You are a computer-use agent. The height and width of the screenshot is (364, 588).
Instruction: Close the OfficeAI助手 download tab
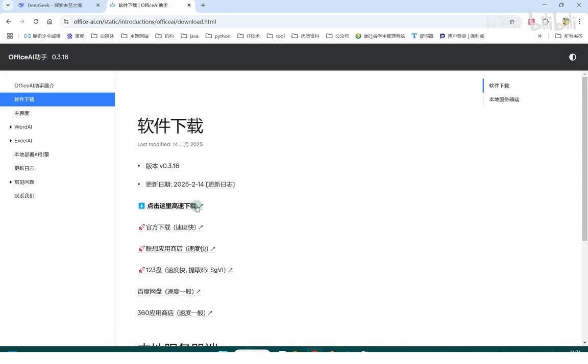(189, 5)
